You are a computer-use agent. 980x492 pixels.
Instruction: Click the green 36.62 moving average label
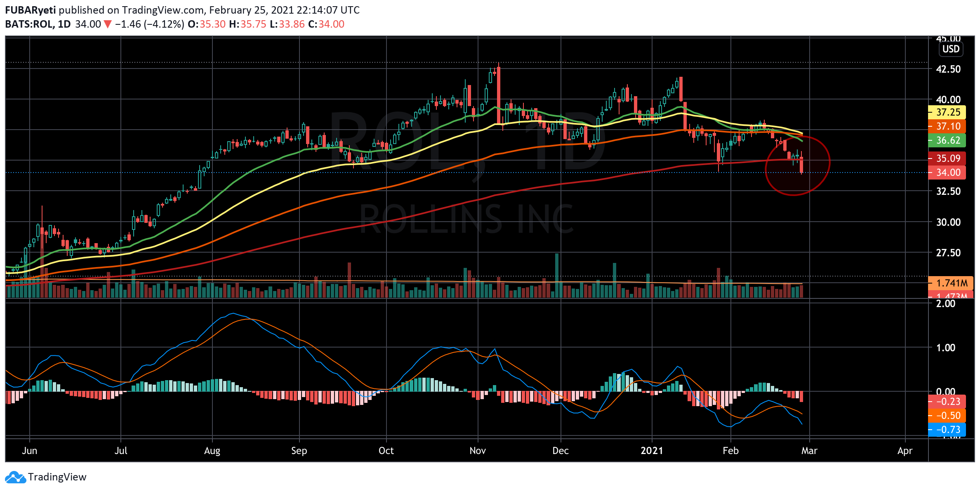(947, 140)
